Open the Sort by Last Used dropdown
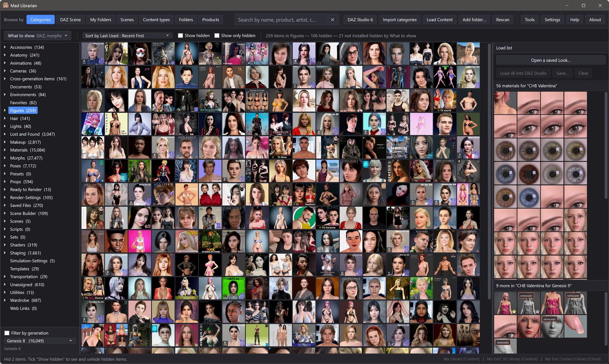Screen dimensions: 609x364 [x=127, y=36]
